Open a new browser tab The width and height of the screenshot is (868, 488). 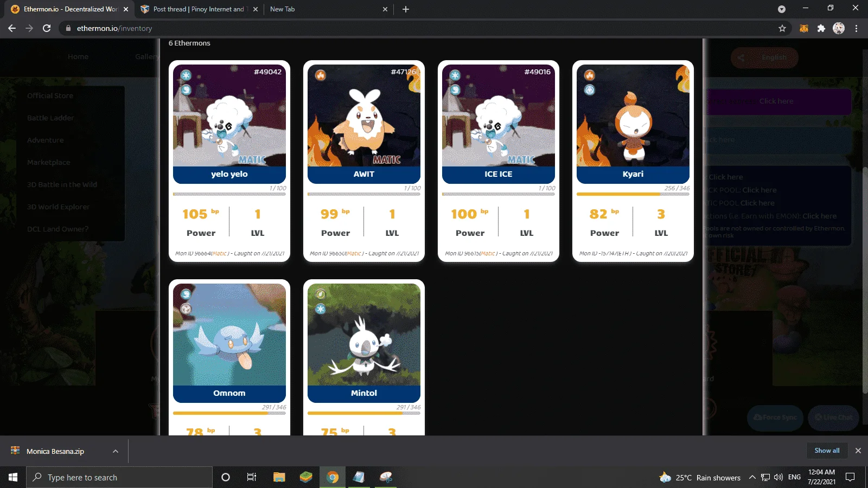(x=406, y=9)
